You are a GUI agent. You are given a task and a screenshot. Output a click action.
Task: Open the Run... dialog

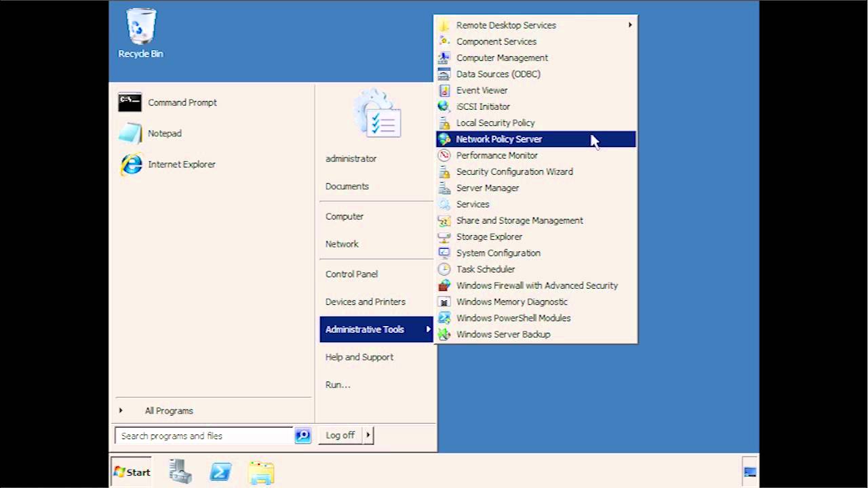[338, 384]
